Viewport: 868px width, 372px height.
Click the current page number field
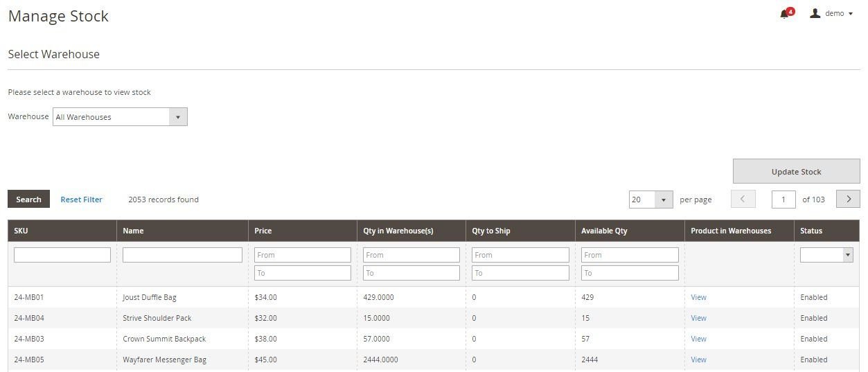tap(783, 200)
